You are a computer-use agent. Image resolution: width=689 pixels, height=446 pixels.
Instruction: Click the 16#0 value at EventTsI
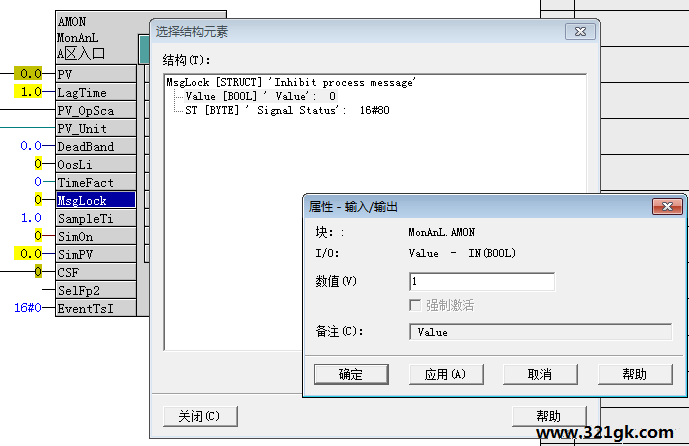(28, 308)
